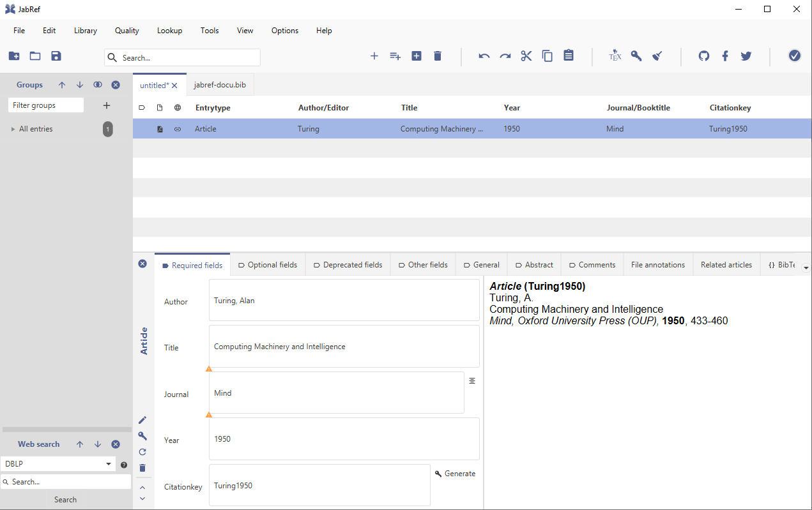Screen dimensions: 812x510
Task: Select the jabref-docu.bib library tab
Action: (x=220, y=86)
